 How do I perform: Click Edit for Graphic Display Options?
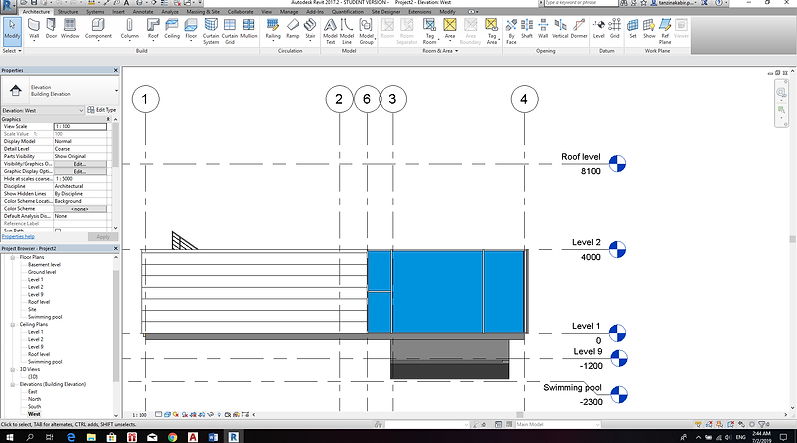coord(80,171)
